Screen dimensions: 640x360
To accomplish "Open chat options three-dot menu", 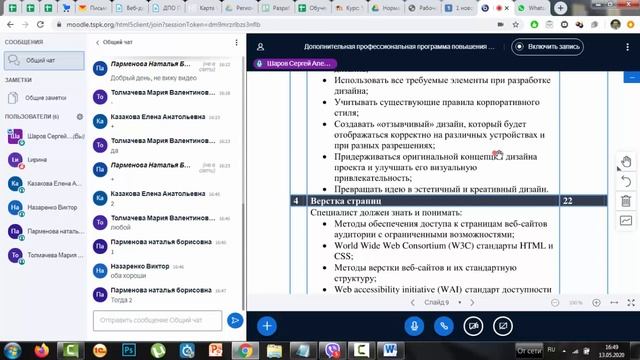I will [x=236, y=42].
